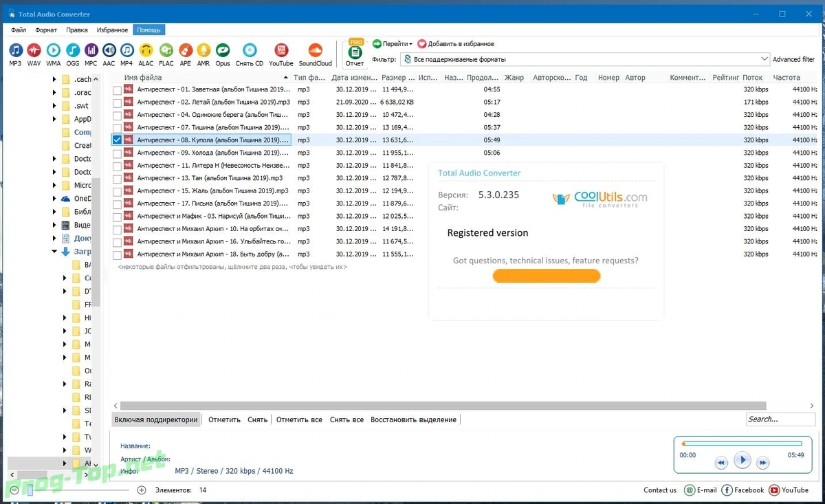Click the Добавить в избранное heart icon
825x504 pixels.
(x=421, y=44)
